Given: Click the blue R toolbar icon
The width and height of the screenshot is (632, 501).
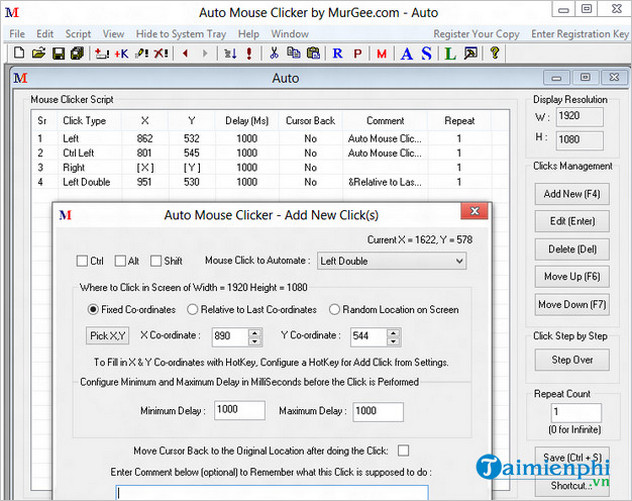Looking at the screenshot, I should (x=337, y=53).
